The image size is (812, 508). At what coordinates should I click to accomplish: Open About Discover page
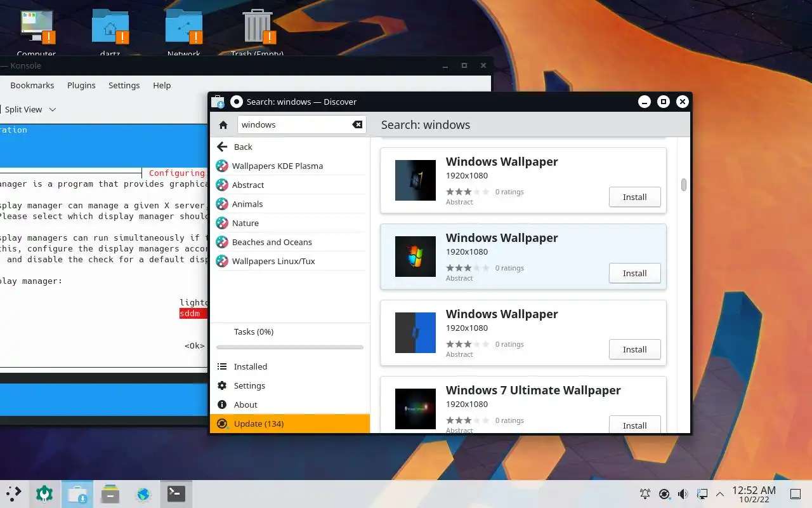point(290,404)
